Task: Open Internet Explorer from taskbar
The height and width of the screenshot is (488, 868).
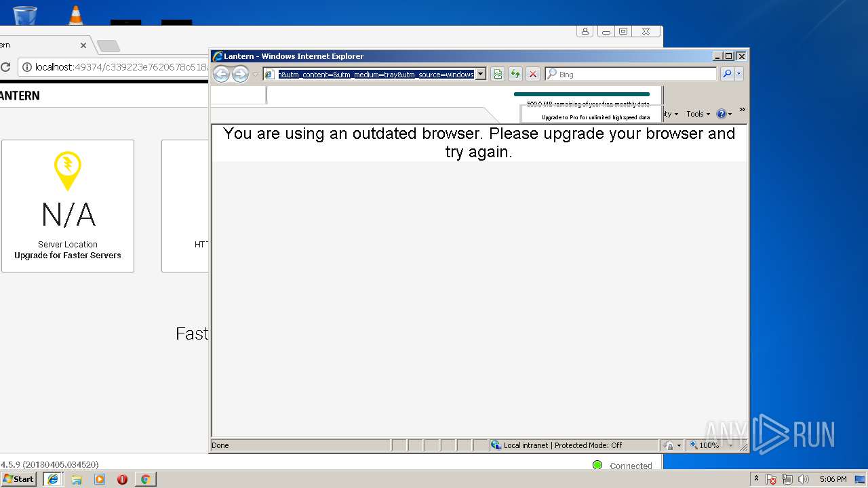Action: [x=53, y=479]
